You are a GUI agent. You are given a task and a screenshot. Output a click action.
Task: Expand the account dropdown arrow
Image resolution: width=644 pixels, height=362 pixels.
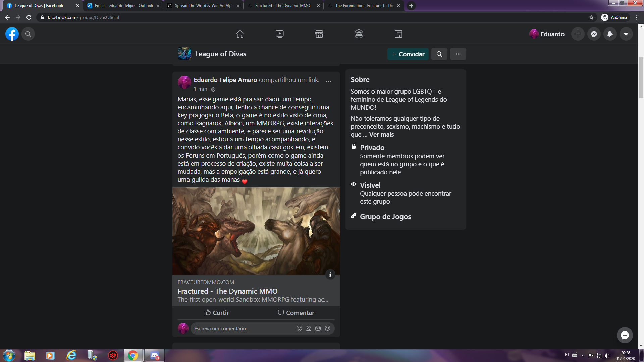point(626,34)
